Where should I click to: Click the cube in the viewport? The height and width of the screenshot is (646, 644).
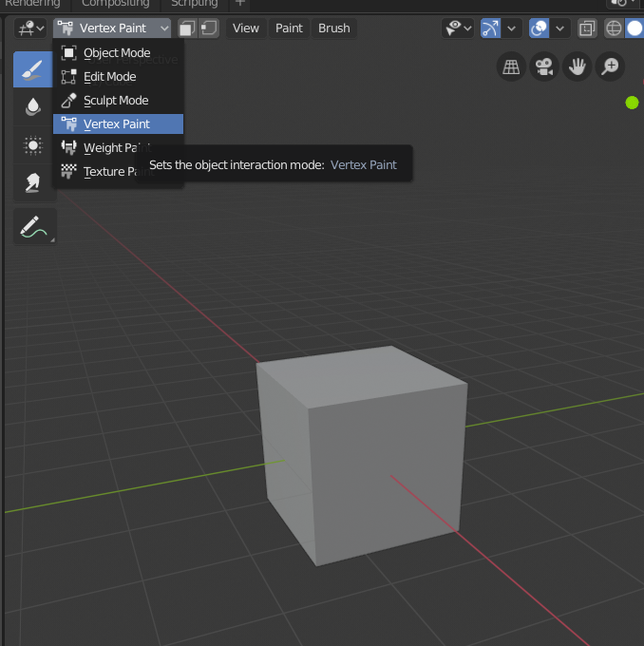[x=363, y=455]
